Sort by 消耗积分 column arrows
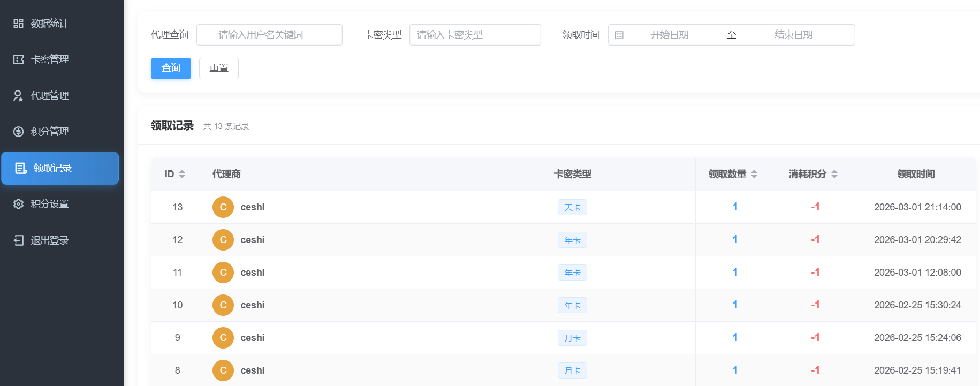The image size is (980, 386). pos(834,174)
